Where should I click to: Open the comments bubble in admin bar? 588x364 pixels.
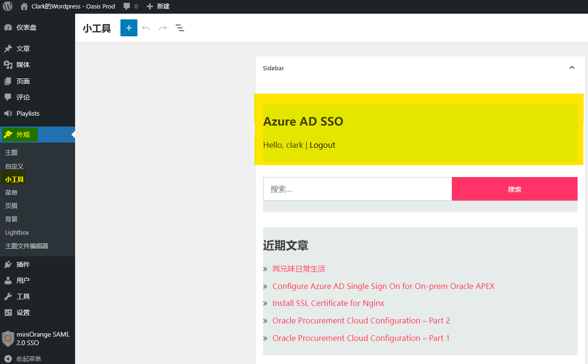tap(130, 7)
